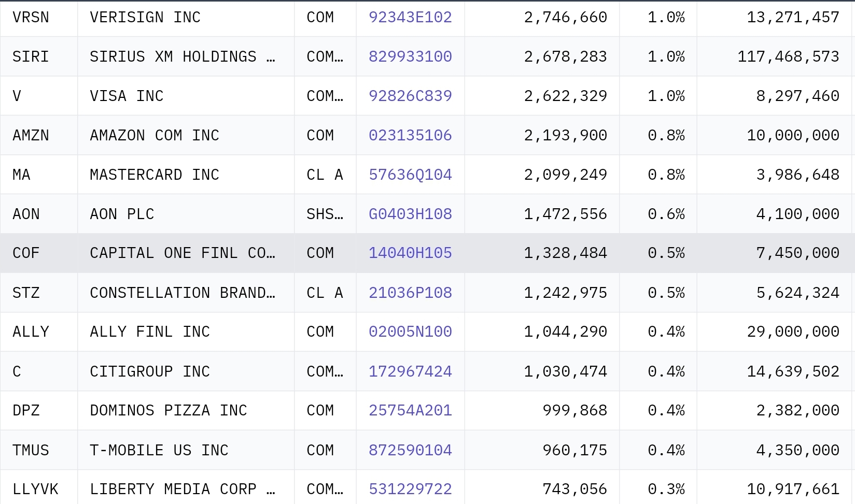Click the value 2,678,283 in Sirius row

tap(565, 56)
